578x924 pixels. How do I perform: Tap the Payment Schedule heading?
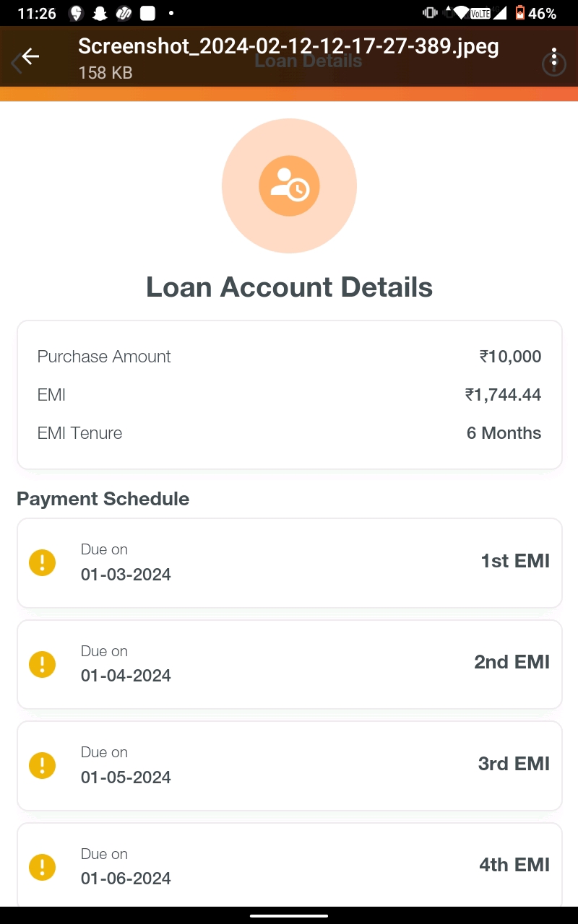(103, 499)
